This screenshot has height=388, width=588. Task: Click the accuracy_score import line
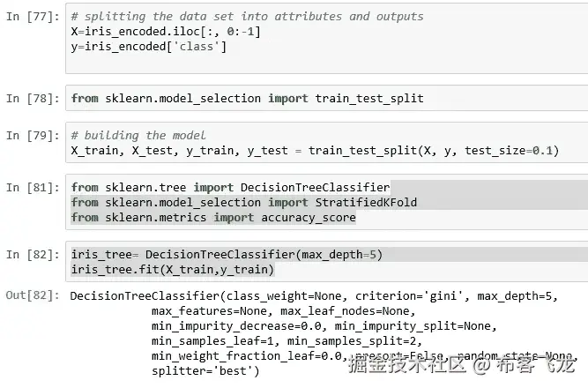point(213,217)
